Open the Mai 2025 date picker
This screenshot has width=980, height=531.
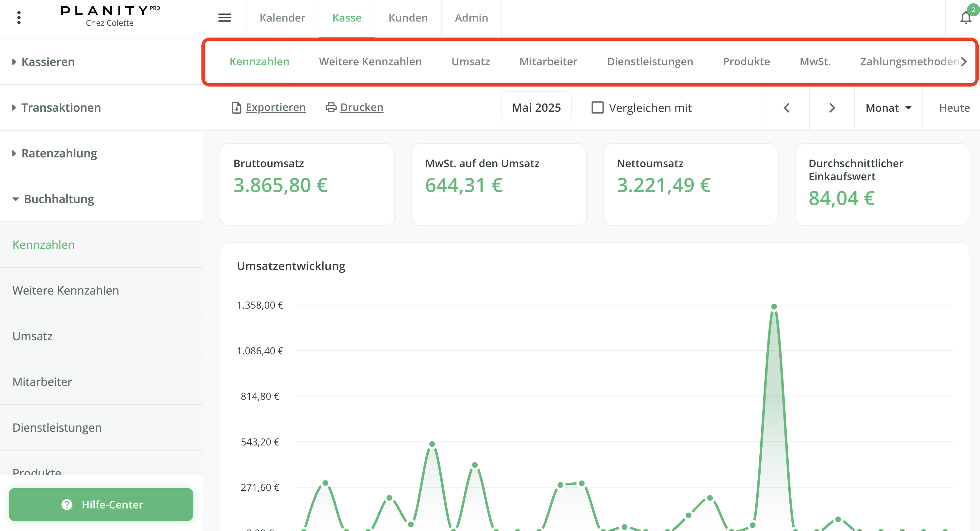tap(536, 108)
